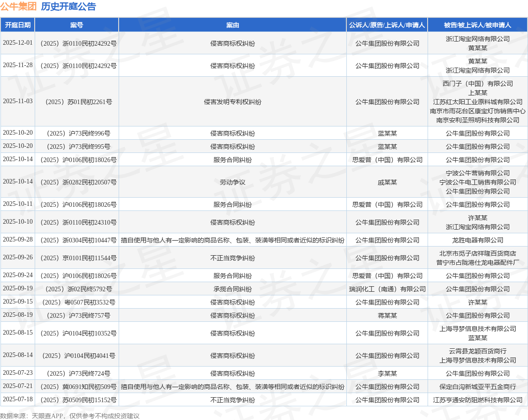Click defendant 保定白沟新城亚平五金商行

(x=477, y=387)
